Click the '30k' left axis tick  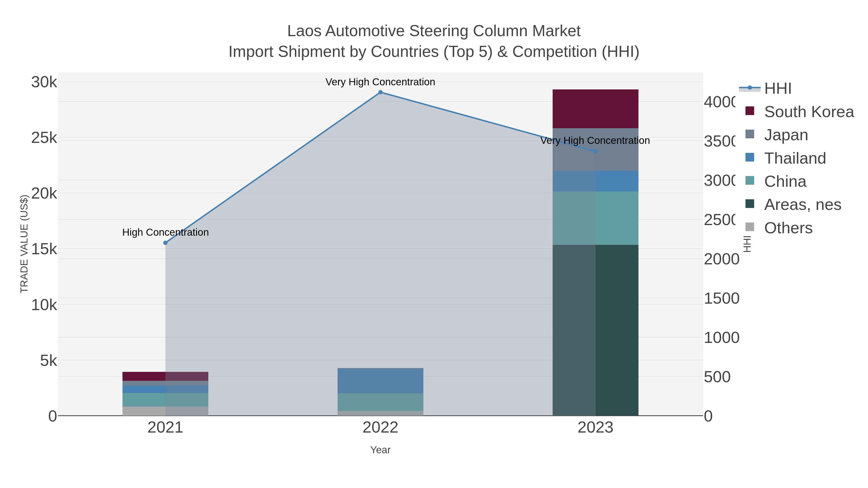click(x=44, y=82)
